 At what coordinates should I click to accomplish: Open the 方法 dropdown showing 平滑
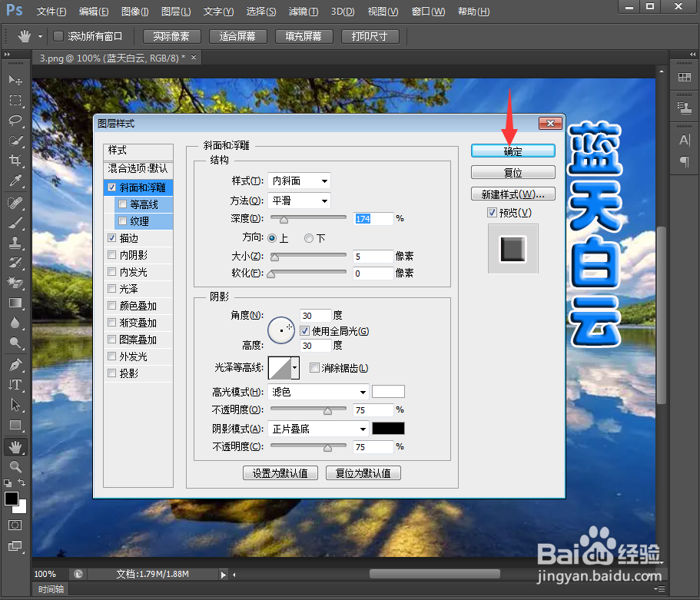299,201
